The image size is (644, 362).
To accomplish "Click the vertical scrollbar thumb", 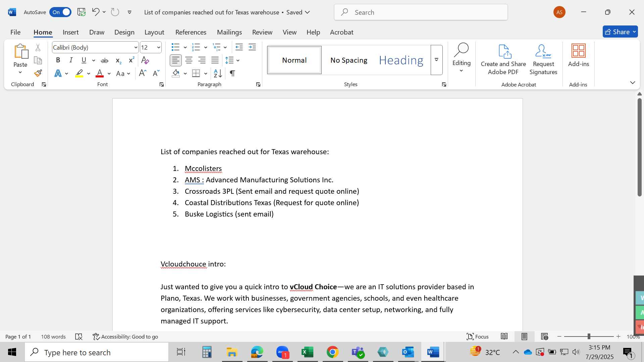I will coord(639,147).
